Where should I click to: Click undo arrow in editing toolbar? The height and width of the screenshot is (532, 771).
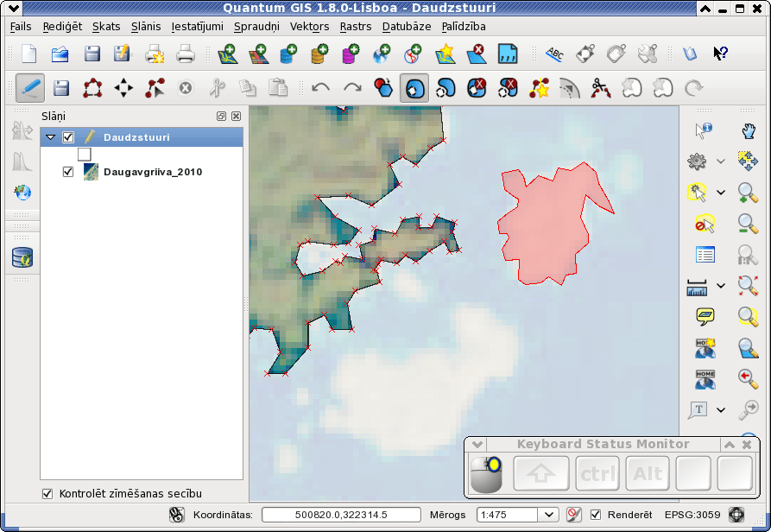click(x=320, y=88)
